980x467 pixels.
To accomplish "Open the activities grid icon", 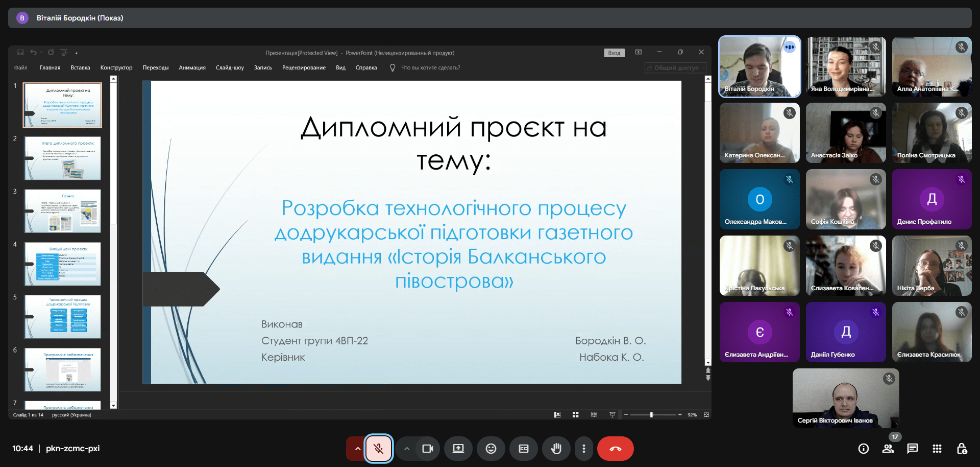I will point(937,449).
